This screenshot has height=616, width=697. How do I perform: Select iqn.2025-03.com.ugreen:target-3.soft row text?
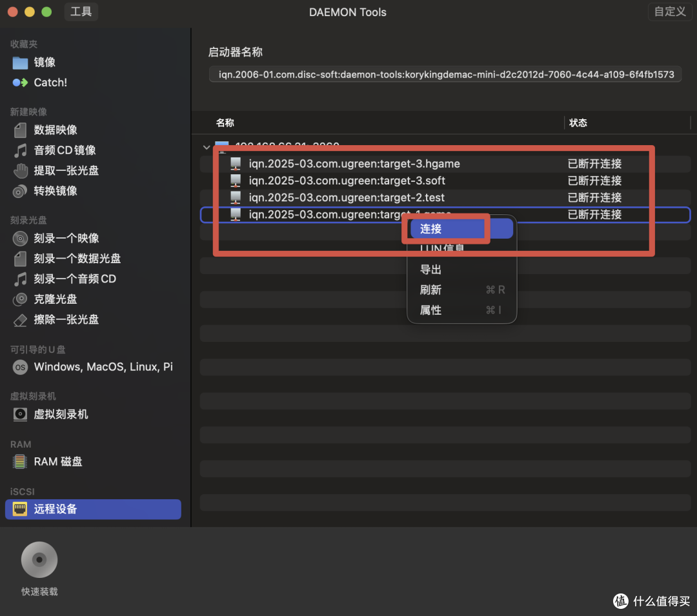347,181
